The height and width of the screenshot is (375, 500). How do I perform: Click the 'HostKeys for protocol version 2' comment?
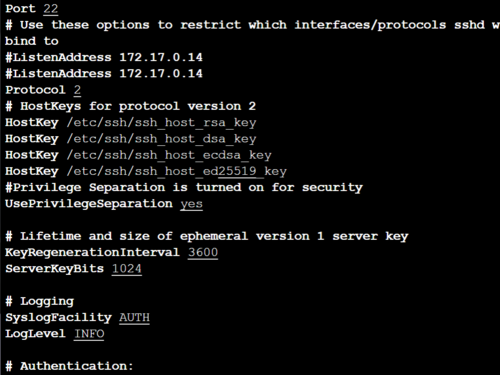[x=131, y=106]
